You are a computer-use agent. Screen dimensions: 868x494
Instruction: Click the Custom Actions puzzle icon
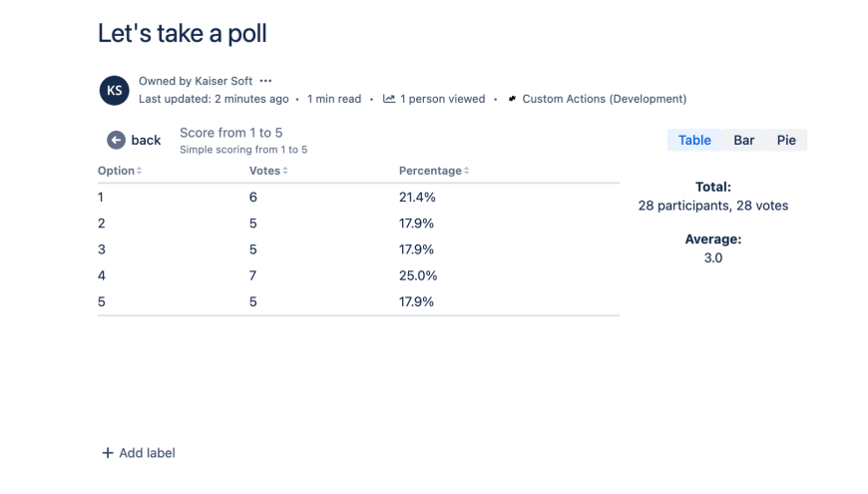tap(513, 99)
